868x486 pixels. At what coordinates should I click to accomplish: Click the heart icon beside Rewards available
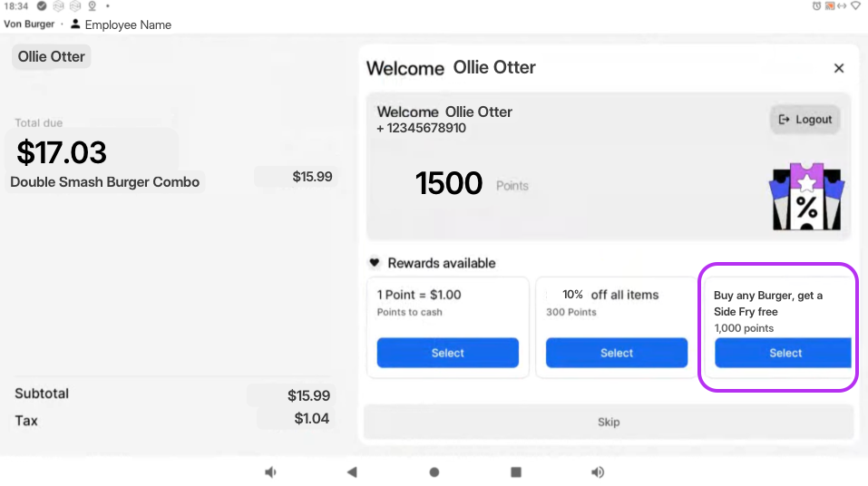click(x=375, y=263)
